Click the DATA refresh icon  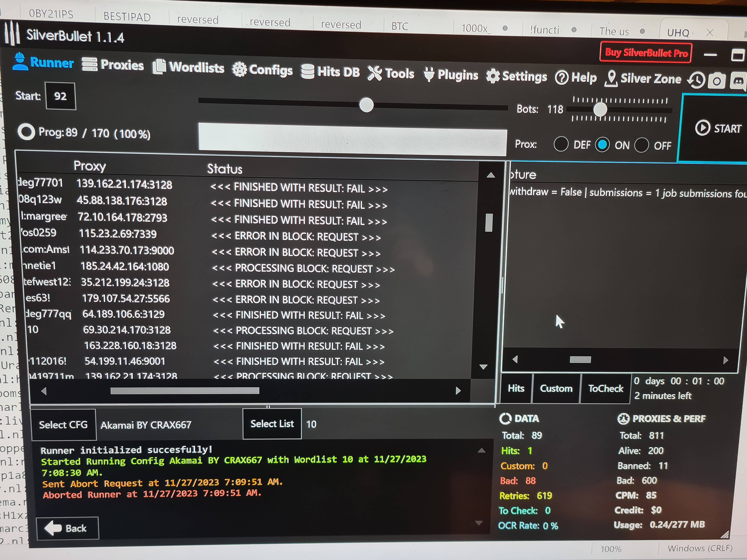click(x=505, y=419)
